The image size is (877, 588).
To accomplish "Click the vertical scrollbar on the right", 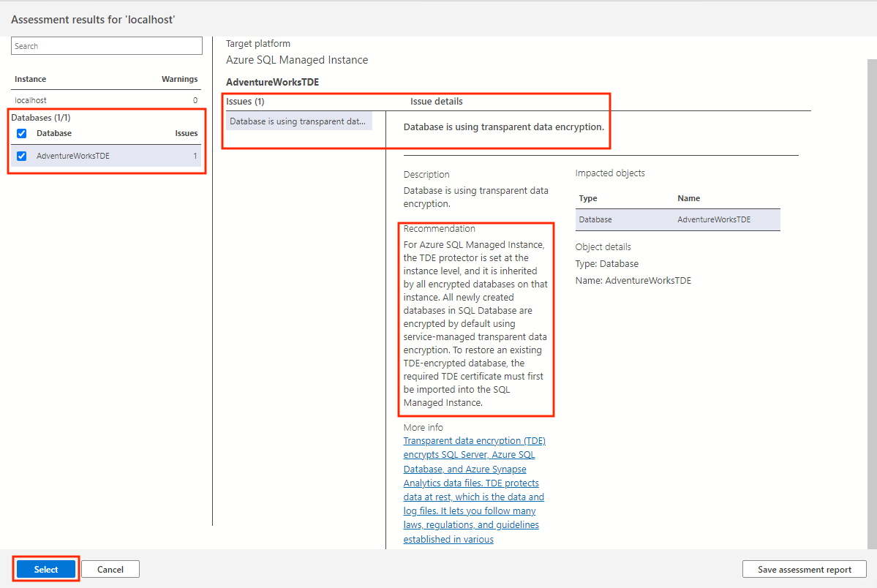I will pos(872,302).
